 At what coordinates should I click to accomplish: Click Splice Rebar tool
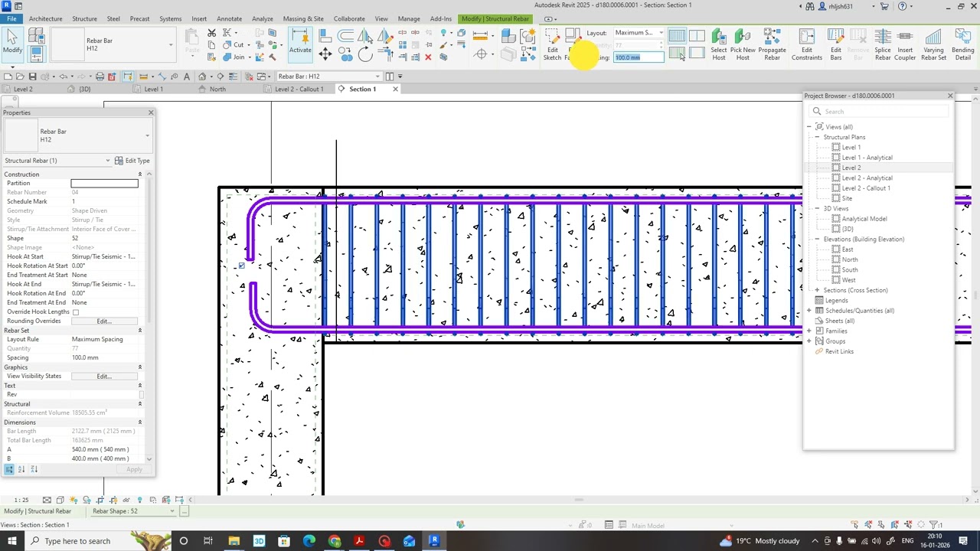pos(883,44)
